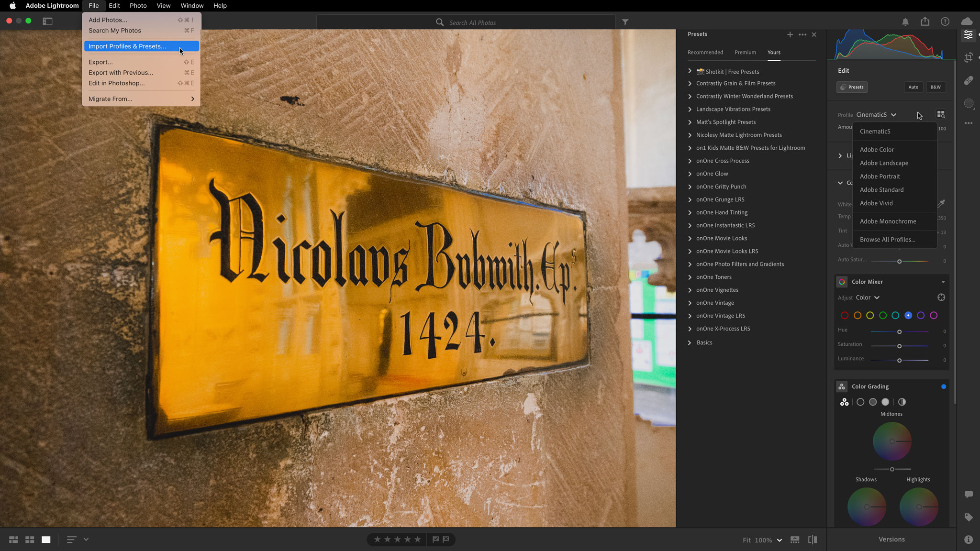Screen dimensions: 980x551
Task: Click the Auto edit button
Action: pos(913,87)
